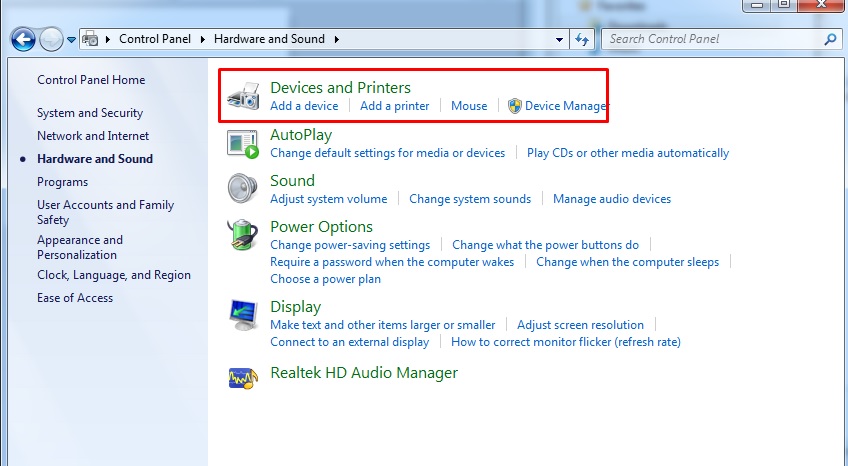Viewport: 848px width, 466px height.
Task: Click Choose a power plan
Action: click(x=325, y=279)
